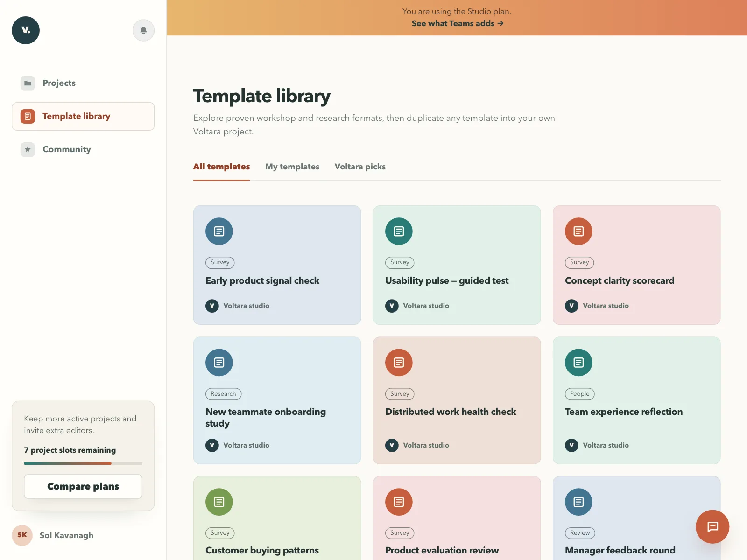Image resolution: width=747 pixels, height=560 pixels.
Task: Open Customer buying patterns title
Action: click(x=262, y=550)
